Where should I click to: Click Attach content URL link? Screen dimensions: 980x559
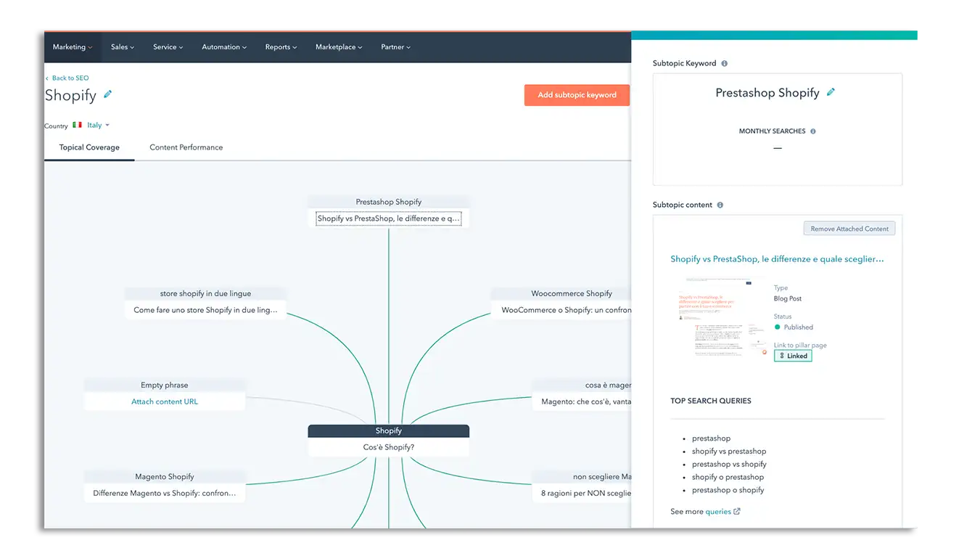[x=165, y=401]
